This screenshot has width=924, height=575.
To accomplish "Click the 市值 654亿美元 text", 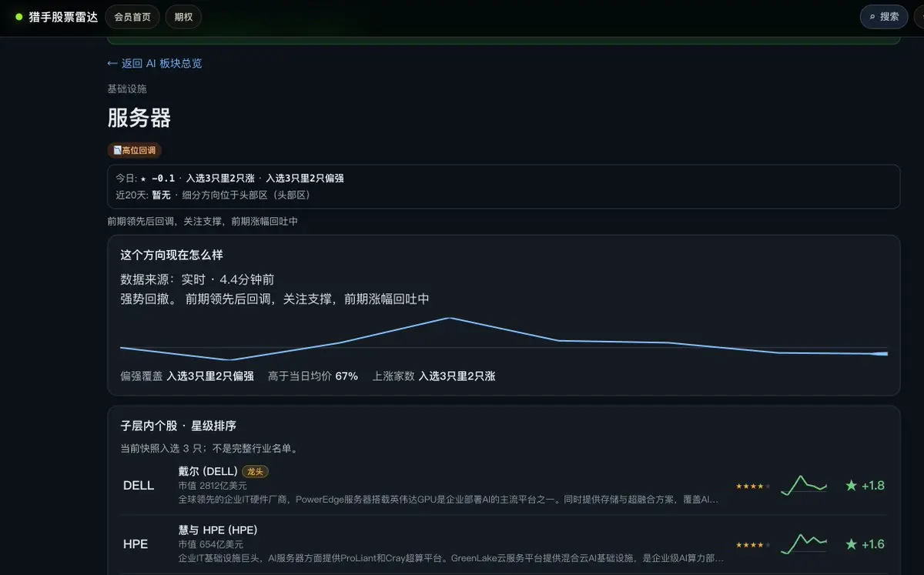I will pyautogui.click(x=209, y=544).
